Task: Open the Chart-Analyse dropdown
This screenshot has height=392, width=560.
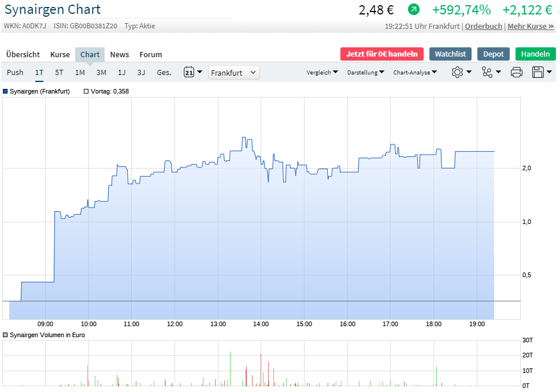Action: [414, 73]
